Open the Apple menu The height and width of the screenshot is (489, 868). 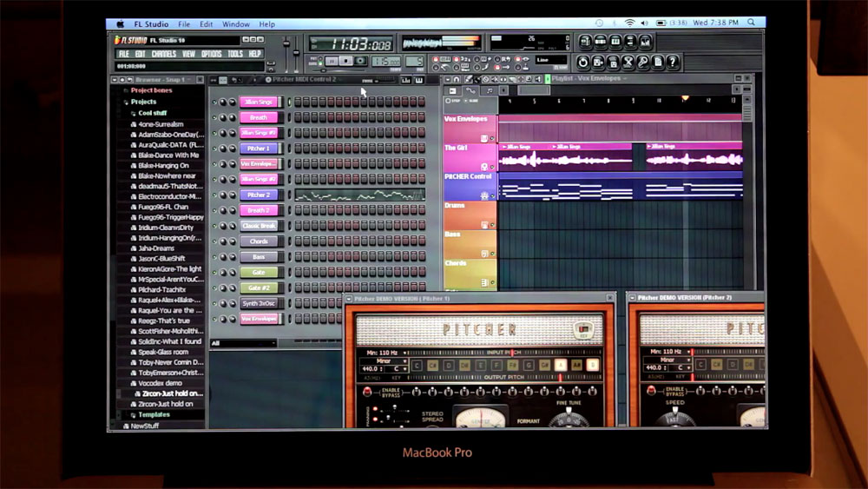coord(120,24)
